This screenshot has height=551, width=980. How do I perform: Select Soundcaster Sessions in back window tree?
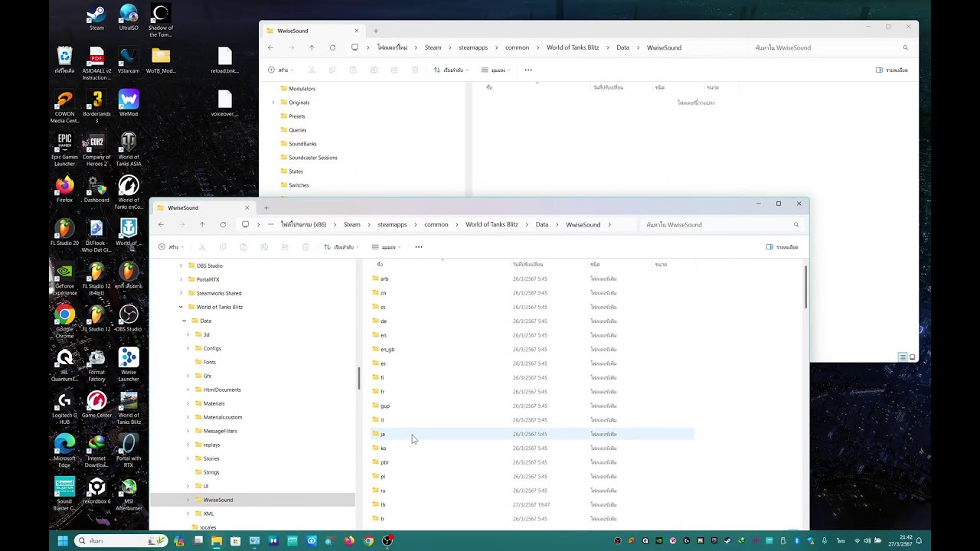312,158
